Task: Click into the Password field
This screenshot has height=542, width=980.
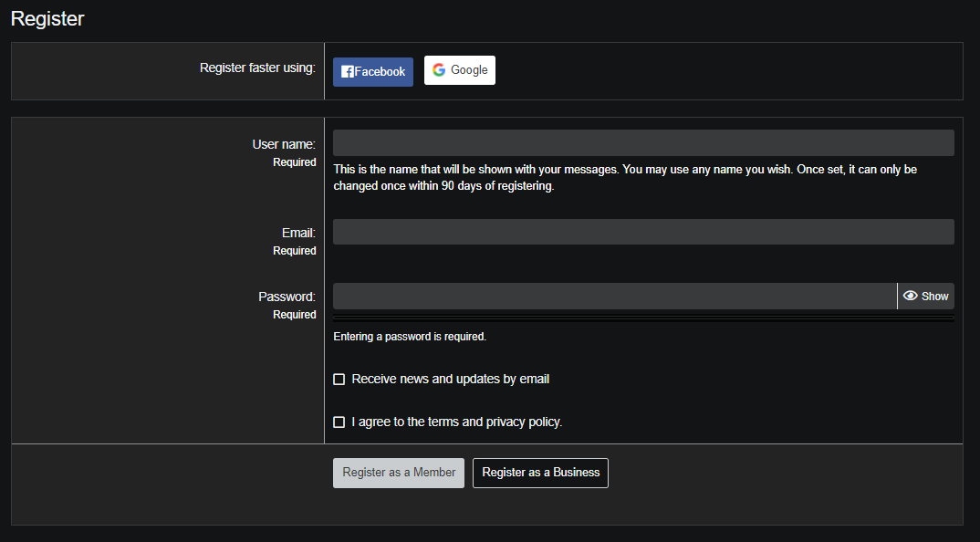Action: pos(614,296)
